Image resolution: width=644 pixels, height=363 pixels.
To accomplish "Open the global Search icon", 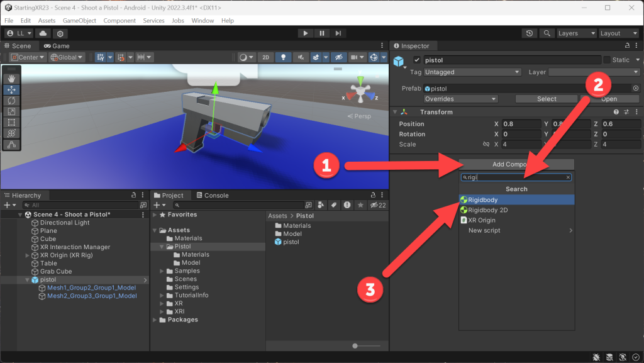I will (547, 33).
